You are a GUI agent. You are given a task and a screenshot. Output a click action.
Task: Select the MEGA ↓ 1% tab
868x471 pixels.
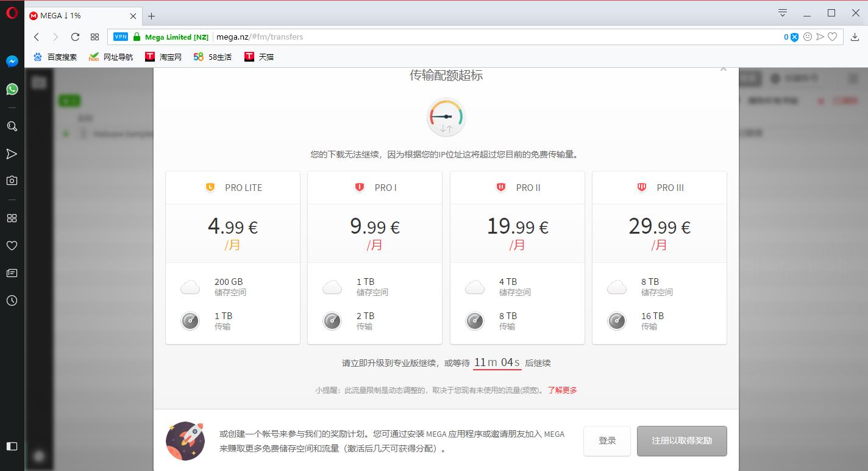tap(84, 16)
